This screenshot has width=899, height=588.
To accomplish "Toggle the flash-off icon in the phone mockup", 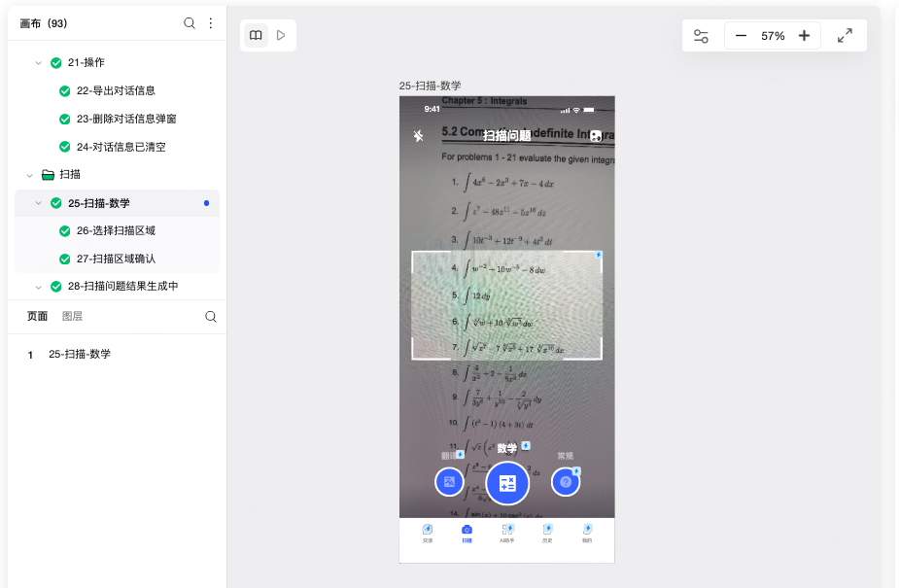I will [419, 136].
